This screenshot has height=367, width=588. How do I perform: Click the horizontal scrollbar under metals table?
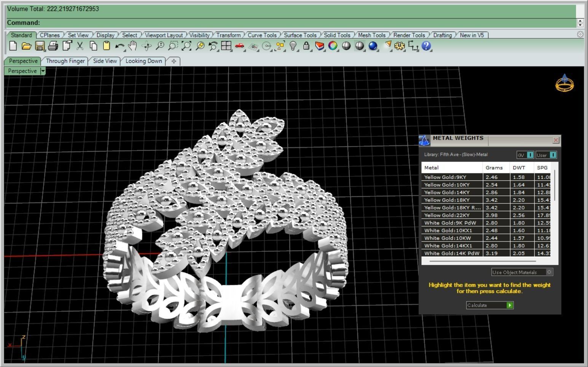[x=483, y=261]
